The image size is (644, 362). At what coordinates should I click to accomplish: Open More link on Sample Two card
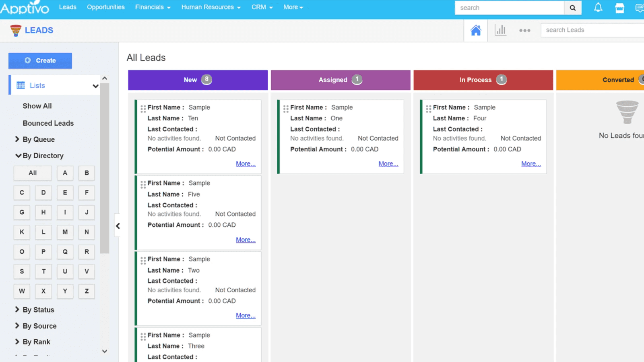pyautogui.click(x=246, y=315)
